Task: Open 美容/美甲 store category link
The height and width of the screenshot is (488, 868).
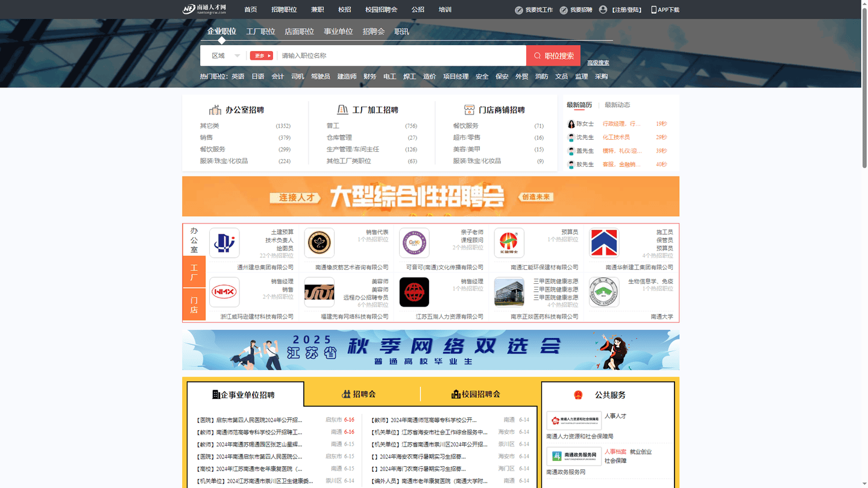Action: pyautogui.click(x=467, y=149)
